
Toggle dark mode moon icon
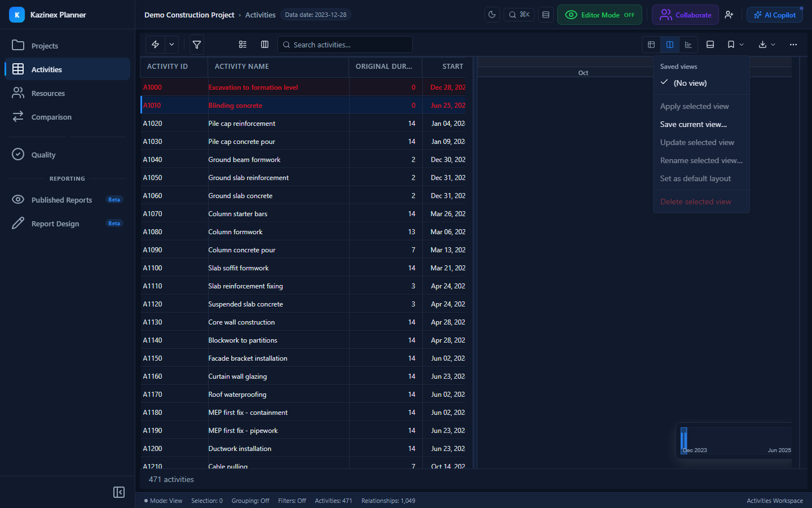492,15
